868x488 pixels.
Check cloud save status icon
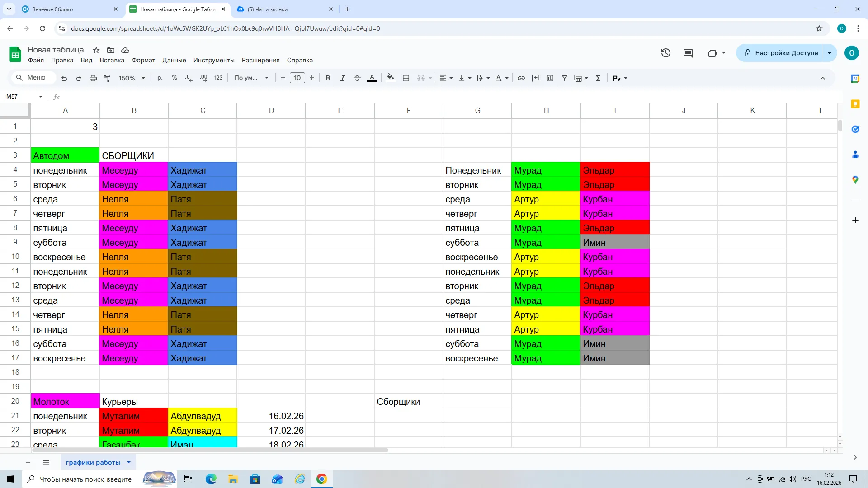pos(125,50)
